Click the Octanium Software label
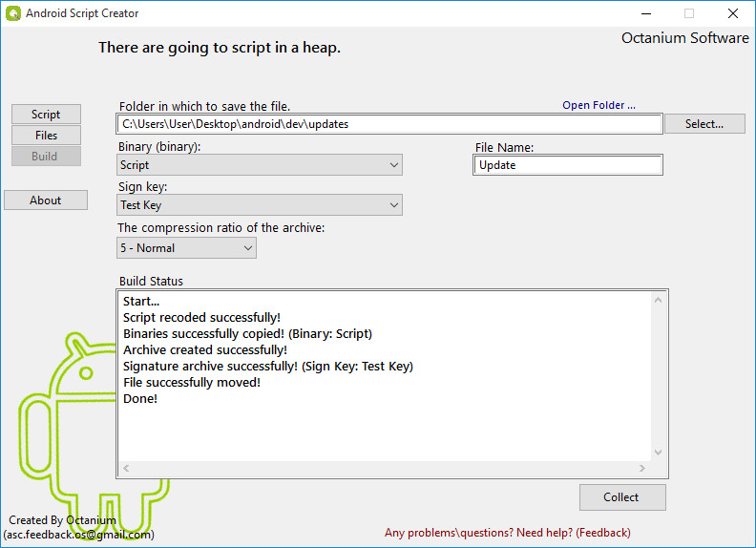The image size is (756, 548). [685, 37]
